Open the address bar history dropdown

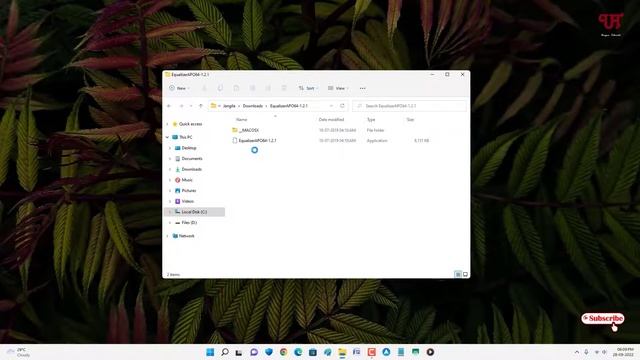[331, 106]
